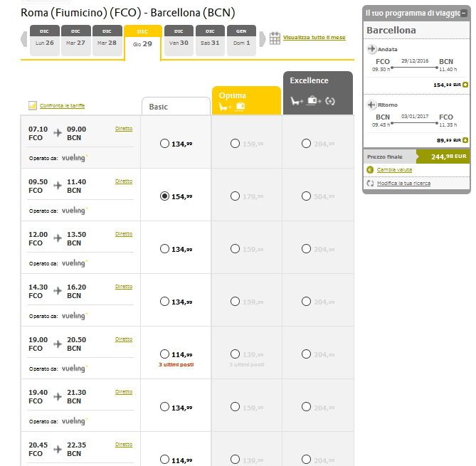Open the Visualizza tutto il mese link

click(314, 37)
